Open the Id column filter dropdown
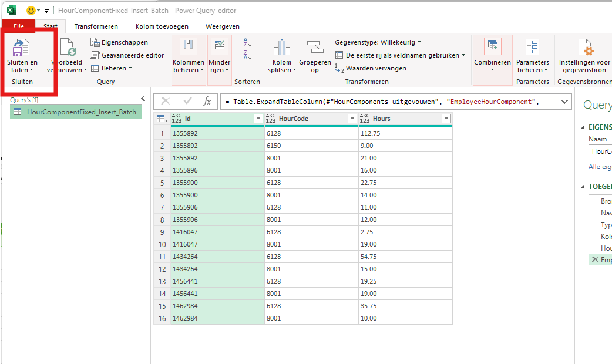 [258, 119]
